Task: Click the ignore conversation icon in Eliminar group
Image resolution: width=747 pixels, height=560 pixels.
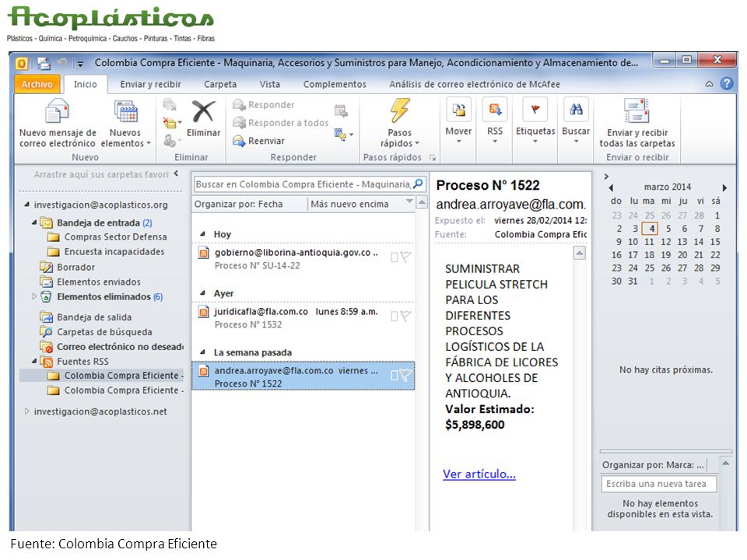Action: pos(169,104)
